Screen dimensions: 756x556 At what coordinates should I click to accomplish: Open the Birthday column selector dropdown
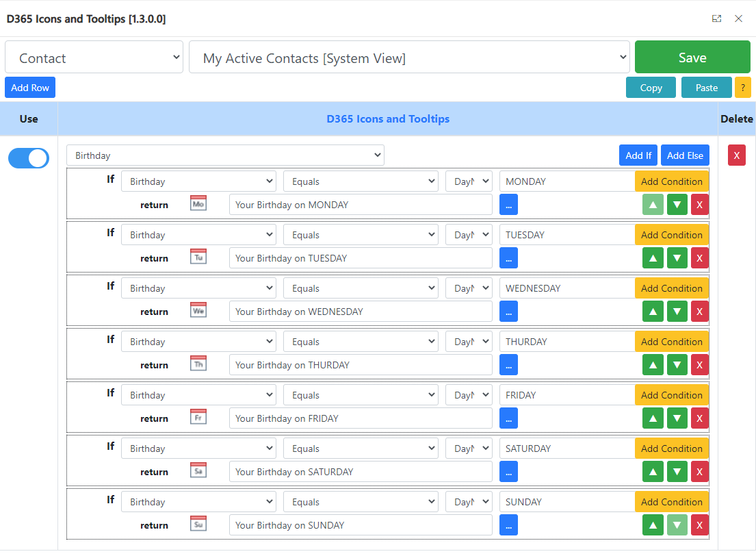[x=225, y=155]
